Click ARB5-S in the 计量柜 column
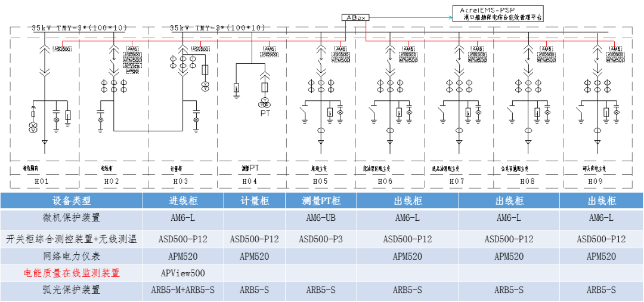This screenshot has height=302, width=644. coord(255,290)
